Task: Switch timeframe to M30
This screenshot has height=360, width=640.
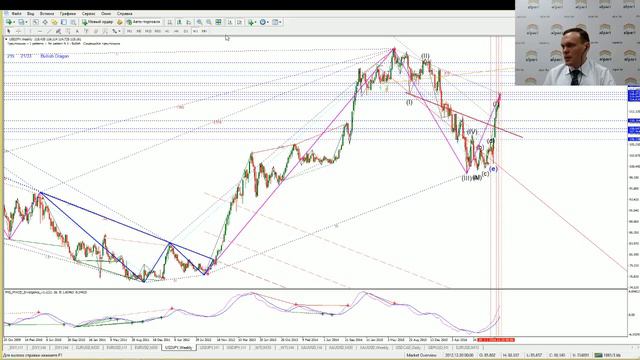Action: 158,31
